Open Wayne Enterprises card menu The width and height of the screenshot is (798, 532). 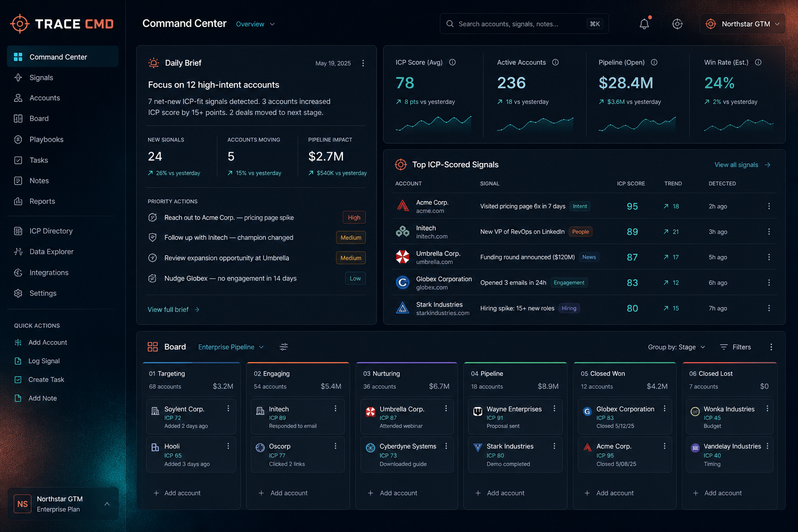(x=554, y=409)
